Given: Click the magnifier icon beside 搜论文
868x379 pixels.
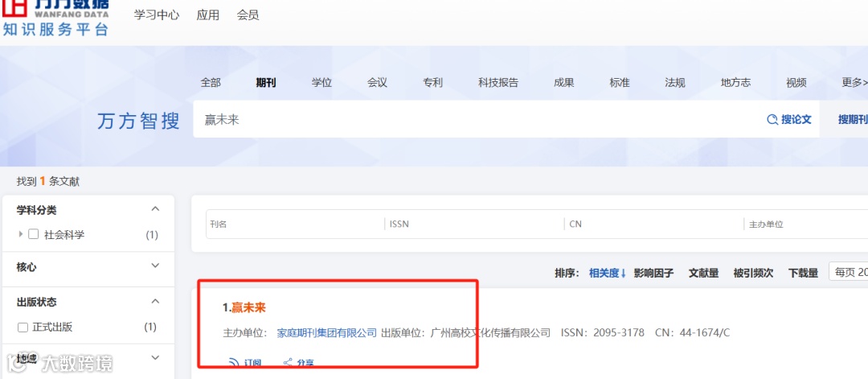Looking at the screenshot, I should pos(772,120).
